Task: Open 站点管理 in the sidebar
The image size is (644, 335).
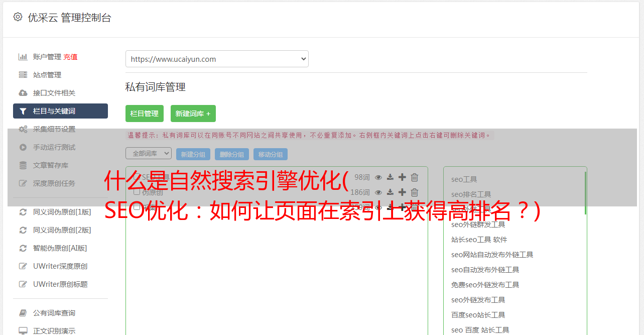Action: (x=47, y=75)
